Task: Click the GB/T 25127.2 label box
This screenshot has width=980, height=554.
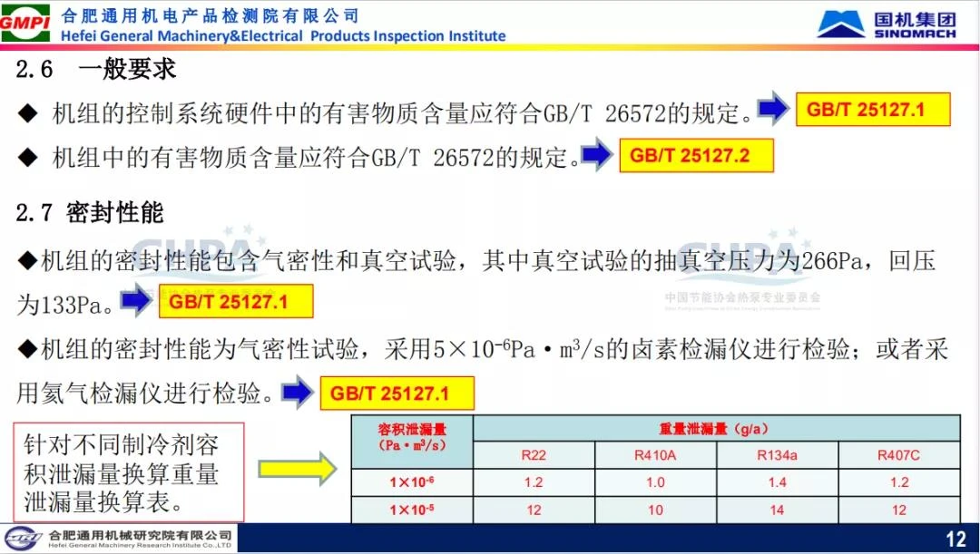Action: pos(696,155)
